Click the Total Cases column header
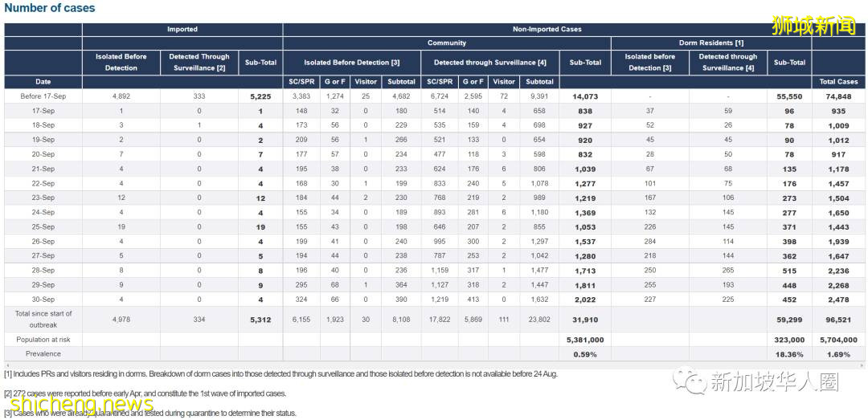This screenshot has width=868, height=420. click(838, 82)
